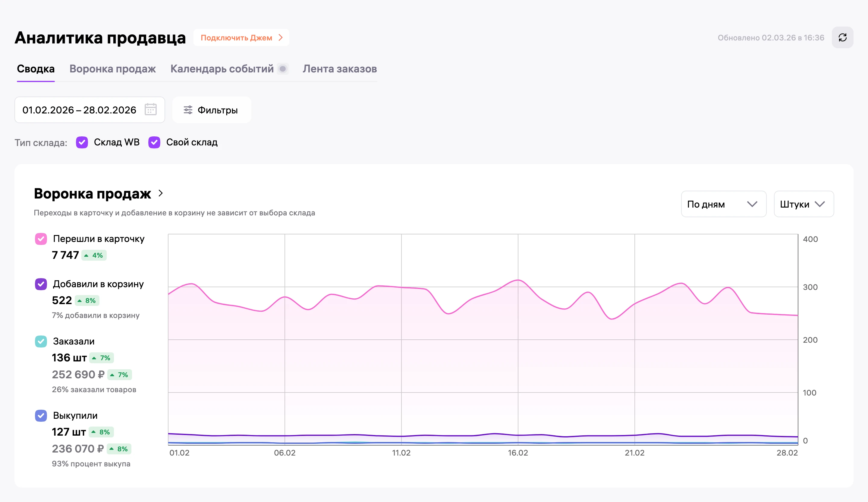Click the Подключить Джем button
The image size is (868, 502).
(x=241, y=38)
